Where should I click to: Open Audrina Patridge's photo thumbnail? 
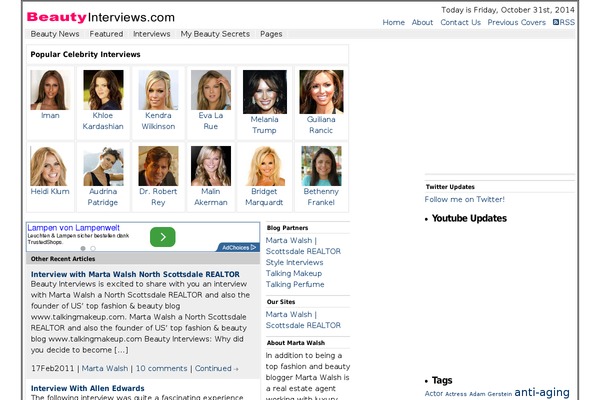click(103, 166)
